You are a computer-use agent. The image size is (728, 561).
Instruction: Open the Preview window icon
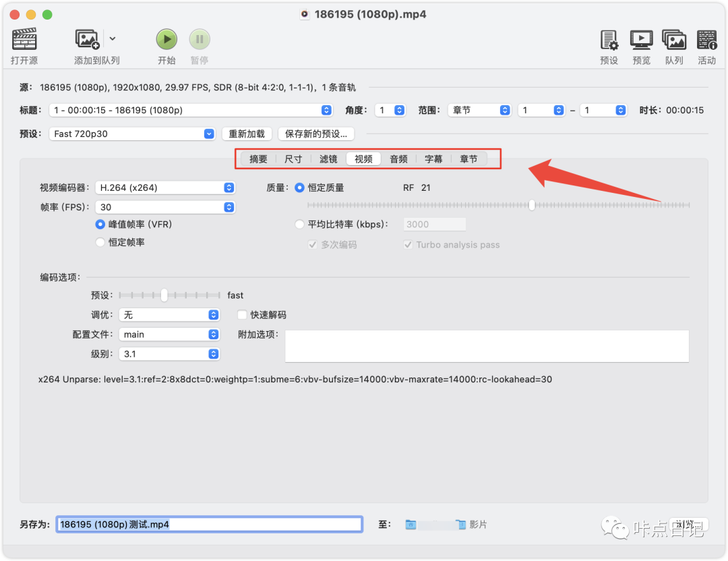pos(641,40)
